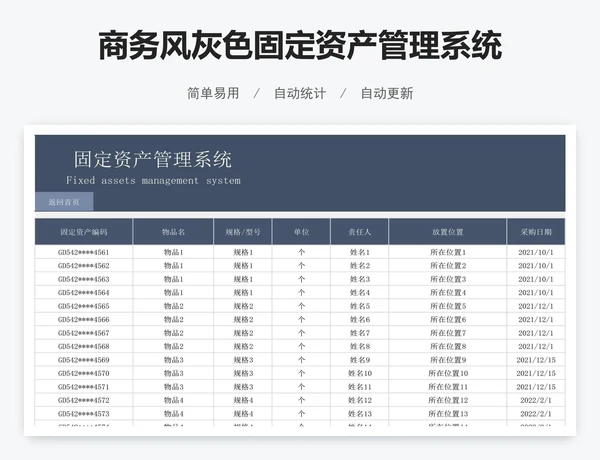Select the 姓名6 cell
Image resolution: width=600 pixels, height=460 pixels.
[360, 320]
